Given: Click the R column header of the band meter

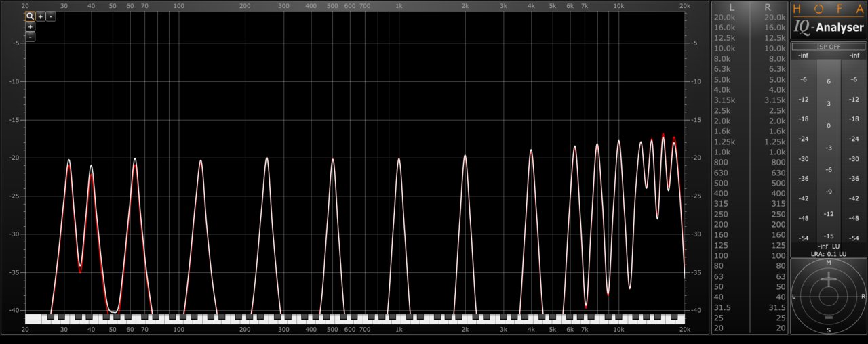Looking at the screenshot, I should 768,7.
